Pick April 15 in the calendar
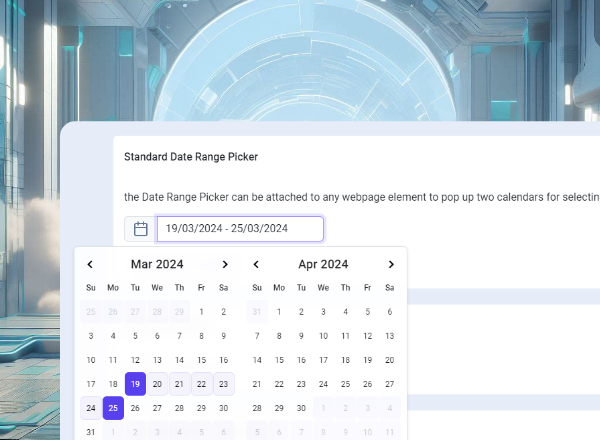Screen dimensions: 600x440 (279, 360)
